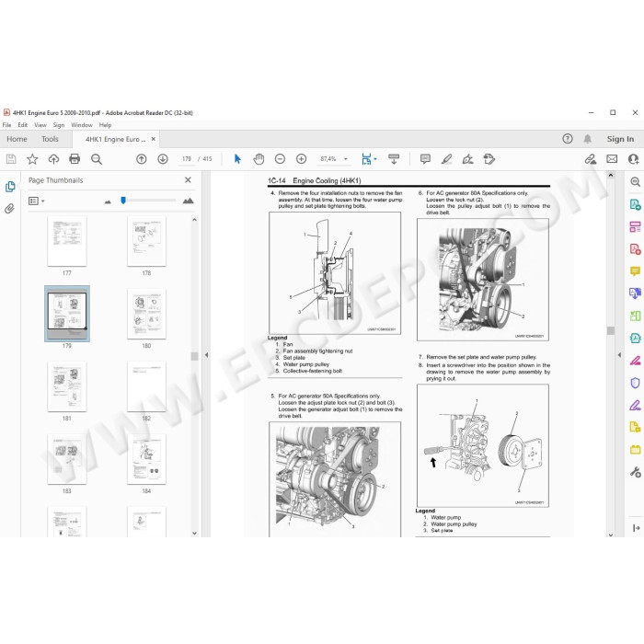Open the fit page options icon
Viewport: 644px width, 644px height.
pyautogui.click(x=368, y=159)
